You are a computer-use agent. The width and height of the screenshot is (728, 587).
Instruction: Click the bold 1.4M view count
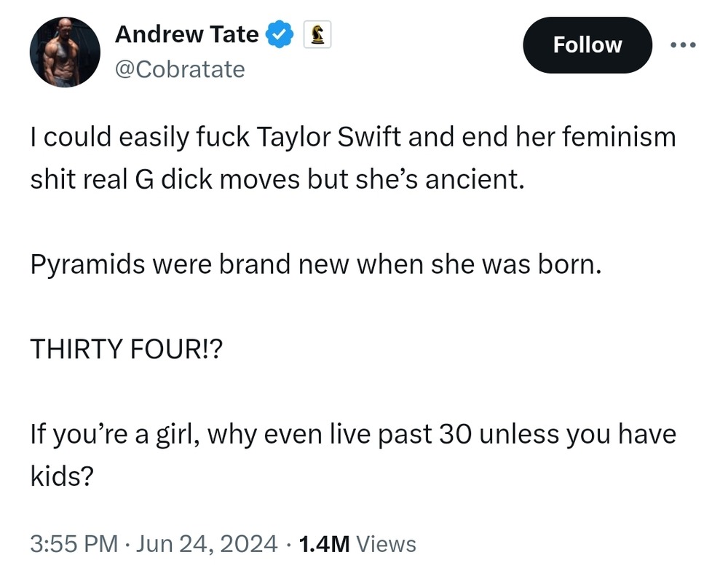[325, 543]
